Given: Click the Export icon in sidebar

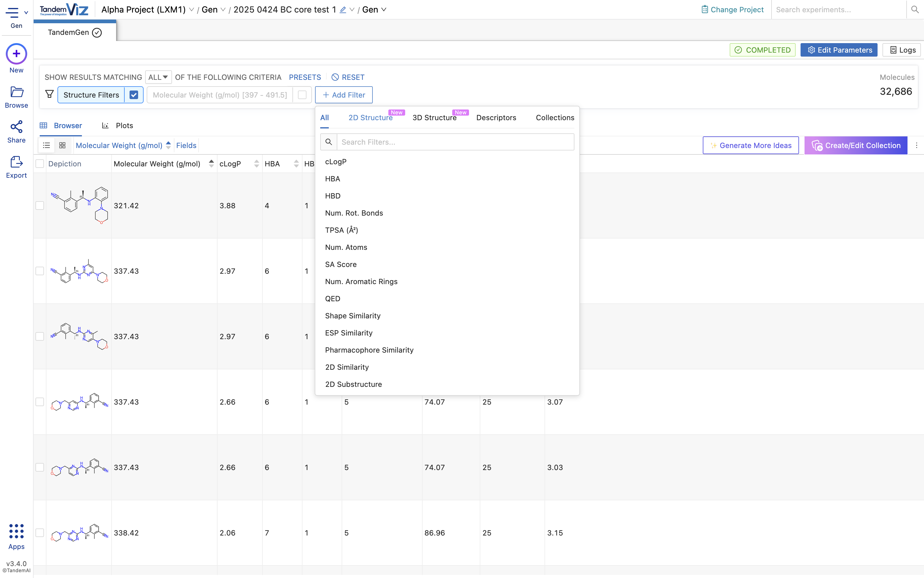Looking at the screenshot, I should [16, 162].
